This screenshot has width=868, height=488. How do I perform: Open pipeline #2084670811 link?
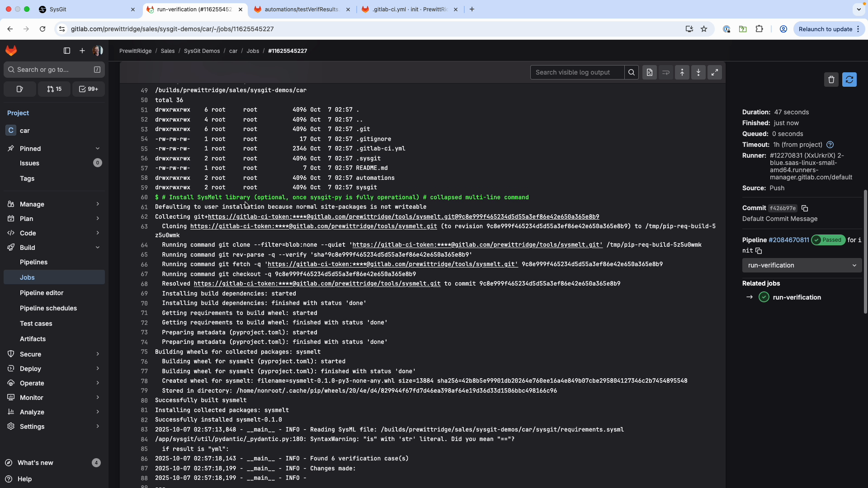pos(788,240)
